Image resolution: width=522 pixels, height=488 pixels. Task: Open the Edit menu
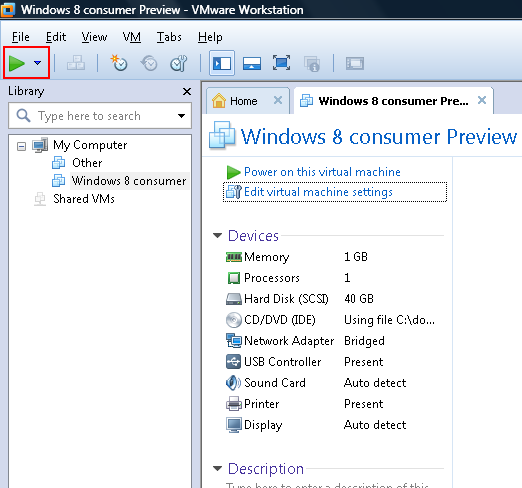(56, 37)
